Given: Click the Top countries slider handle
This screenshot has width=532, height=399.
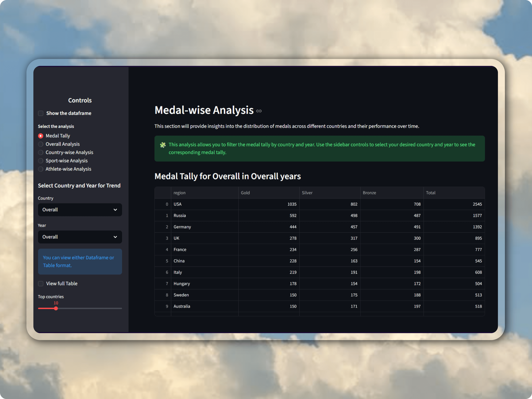Looking at the screenshot, I should tap(56, 308).
